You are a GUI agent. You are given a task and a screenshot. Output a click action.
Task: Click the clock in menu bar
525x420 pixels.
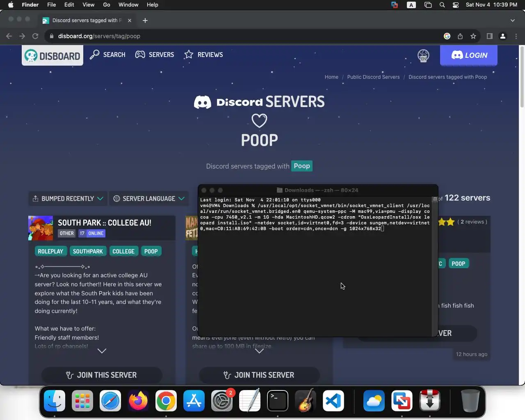pos(491,5)
